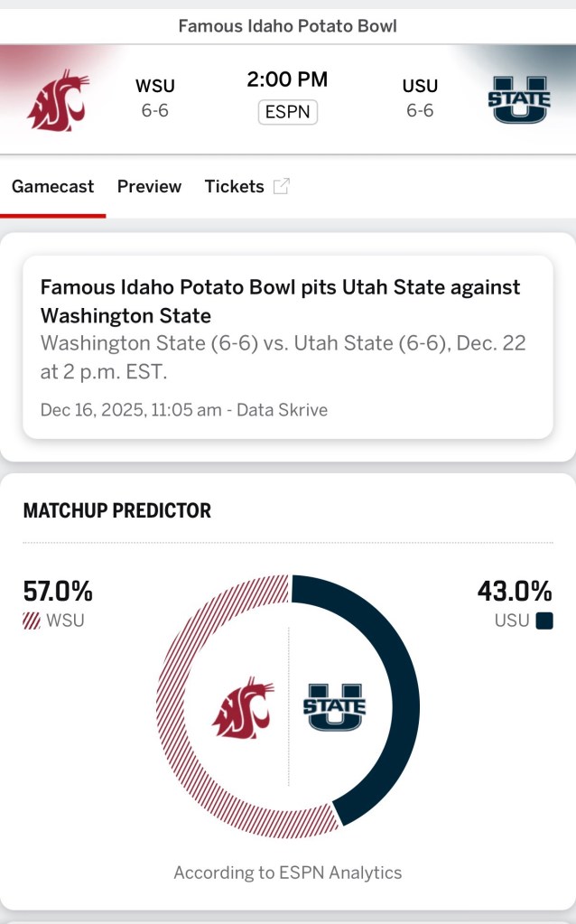The image size is (576, 924).
Task: Open the Preview tab
Action: pos(149,187)
